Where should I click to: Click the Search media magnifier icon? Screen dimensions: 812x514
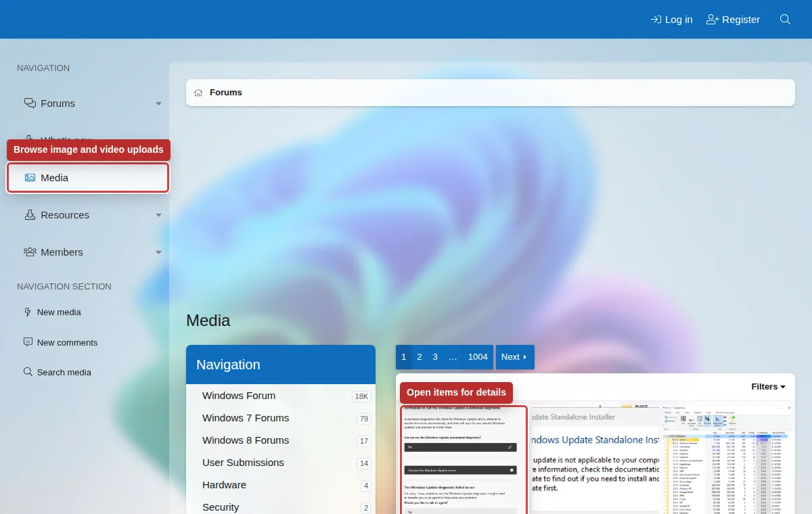28,372
